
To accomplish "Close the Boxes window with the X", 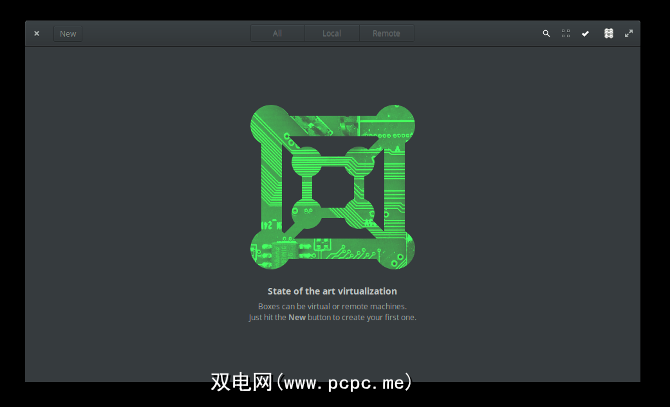I will [37, 33].
